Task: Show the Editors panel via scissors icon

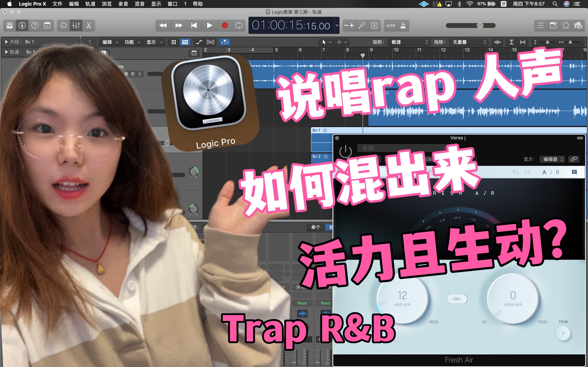Action: (89, 25)
